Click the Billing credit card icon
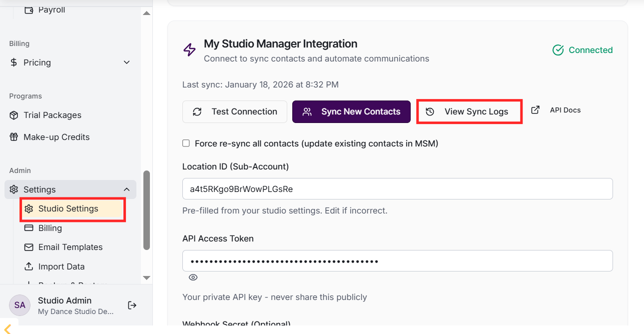This screenshot has width=644, height=334. (29, 228)
